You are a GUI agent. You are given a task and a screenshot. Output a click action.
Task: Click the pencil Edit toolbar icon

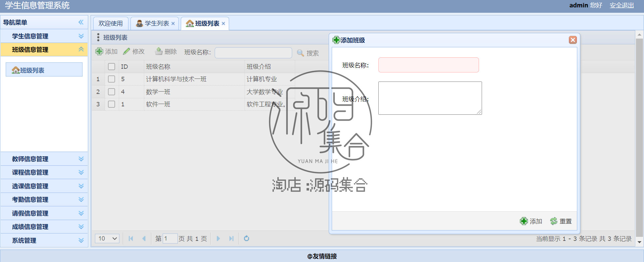point(126,51)
